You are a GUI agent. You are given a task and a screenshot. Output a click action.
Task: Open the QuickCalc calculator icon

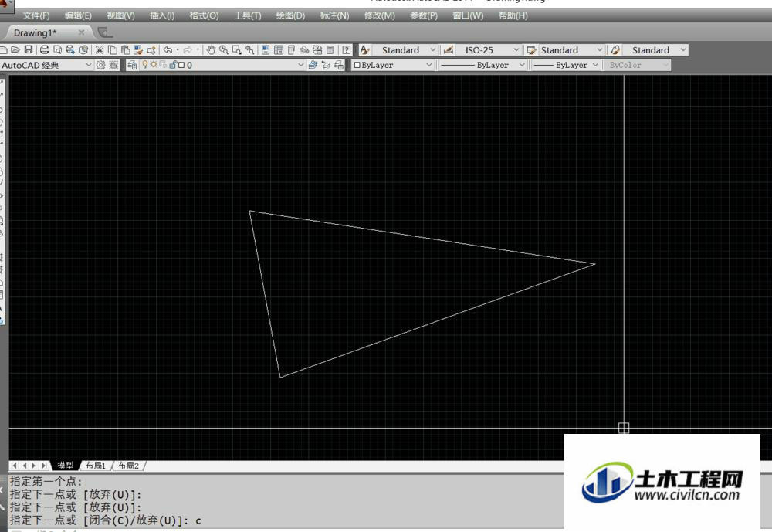(x=330, y=49)
